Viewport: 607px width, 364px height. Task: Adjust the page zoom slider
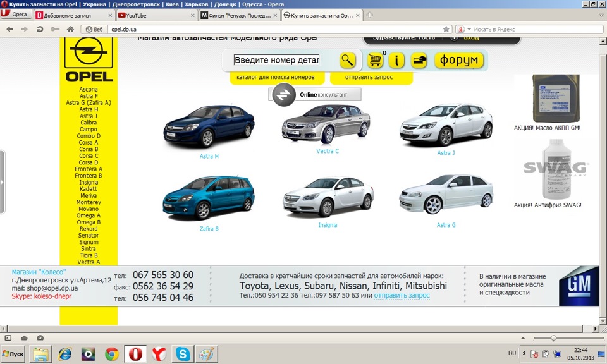(553, 337)
